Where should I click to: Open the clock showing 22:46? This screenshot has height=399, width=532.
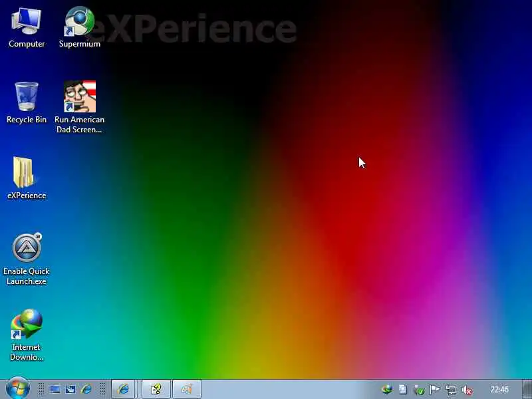pyautogui.click(x=499, y=389)
